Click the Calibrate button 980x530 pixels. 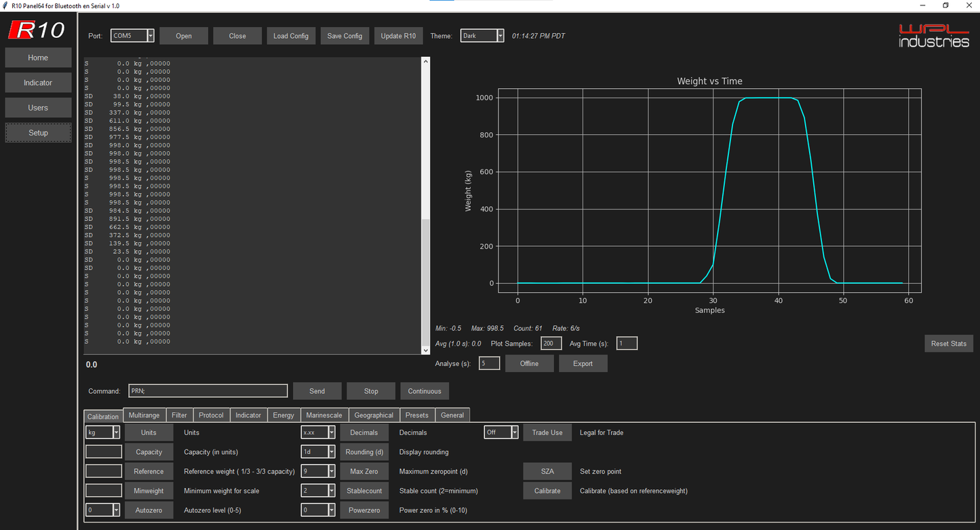(547, 491)
